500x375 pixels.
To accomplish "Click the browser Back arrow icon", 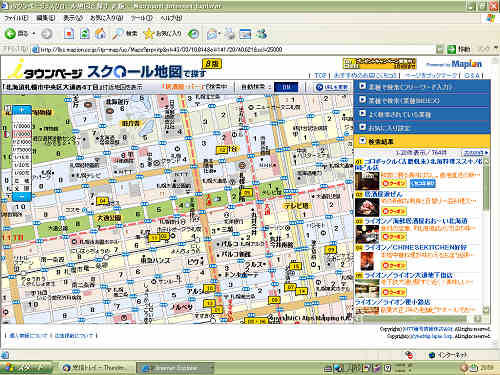I will 10,33.
